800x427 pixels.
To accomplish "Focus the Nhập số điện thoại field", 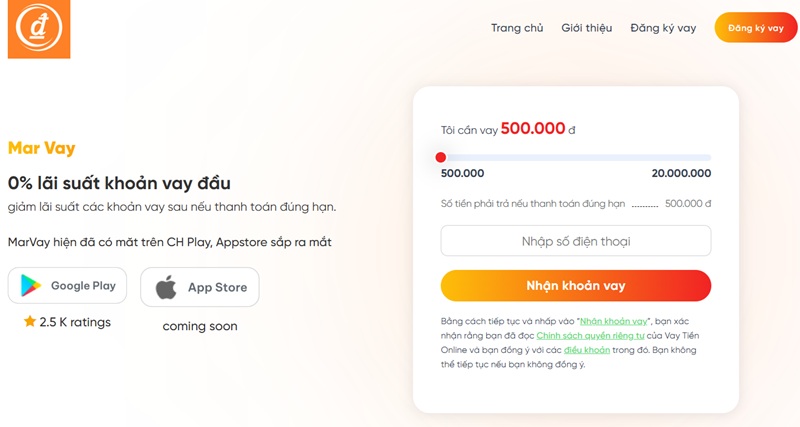I will 575,241.
